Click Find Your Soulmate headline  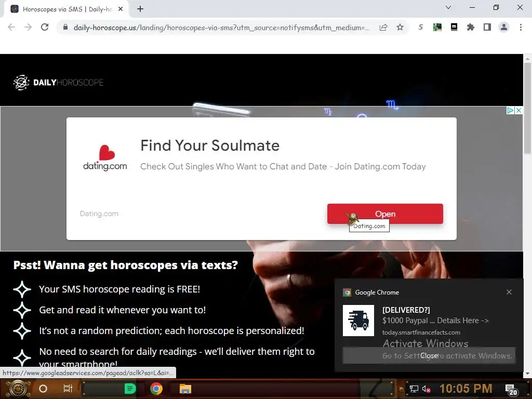(x=210, y=145)
